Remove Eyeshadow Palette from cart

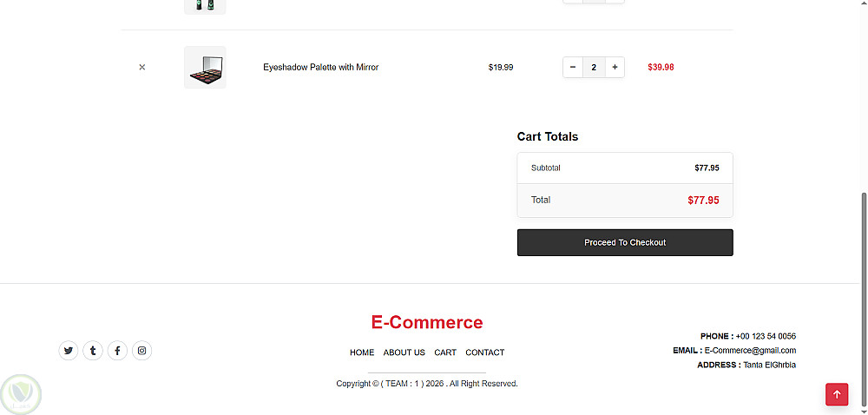[142, 67]
